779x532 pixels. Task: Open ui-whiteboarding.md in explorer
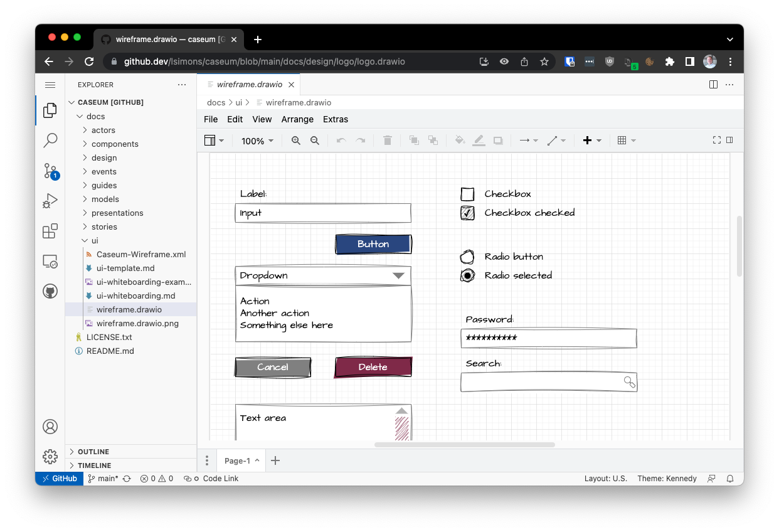pyautogui.click(x=135, y=295)
